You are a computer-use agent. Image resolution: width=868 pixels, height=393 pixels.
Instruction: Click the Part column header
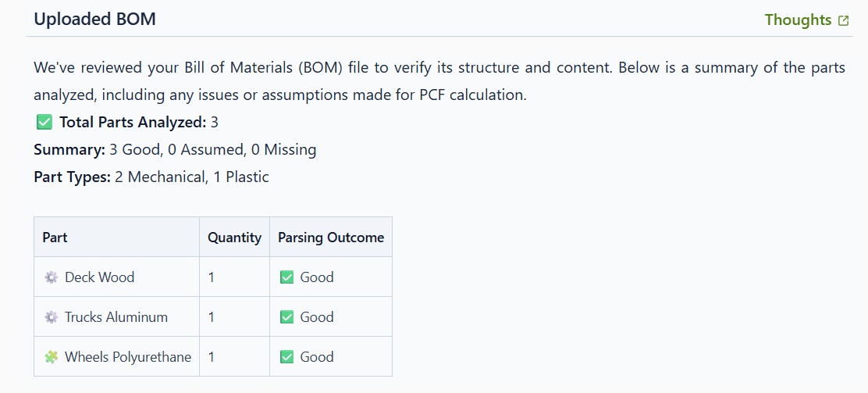point(55,238)
